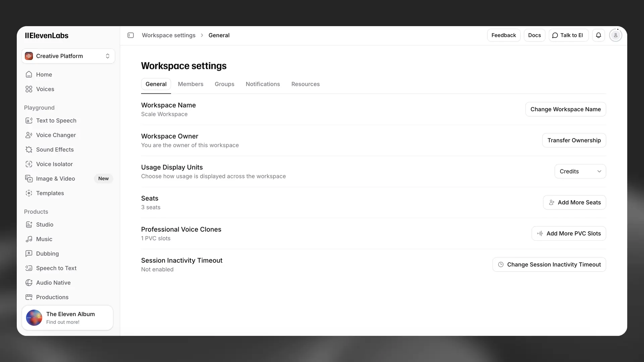Open Dubbing from the sidebar
This screenshot has height=362, width=644.
[x=47, y=254]
